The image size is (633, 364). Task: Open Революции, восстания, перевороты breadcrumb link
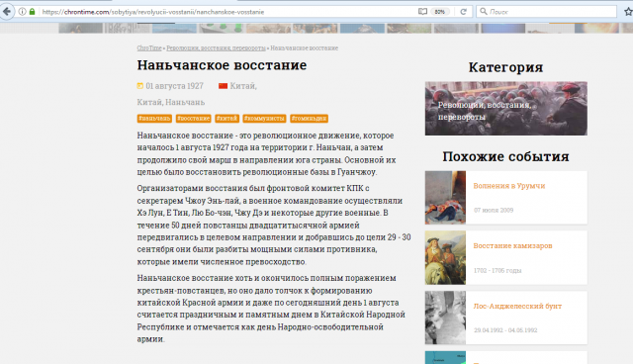(216, 48)
